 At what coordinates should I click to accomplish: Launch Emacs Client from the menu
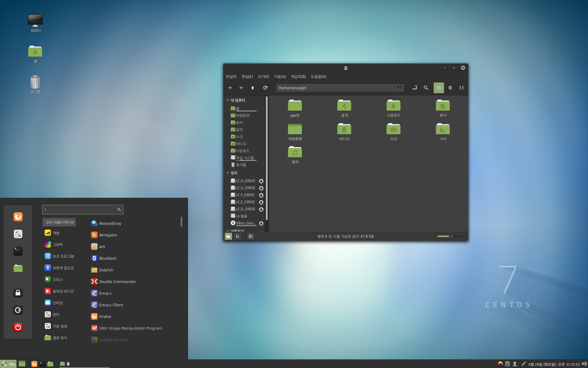(x=107, y=305)
